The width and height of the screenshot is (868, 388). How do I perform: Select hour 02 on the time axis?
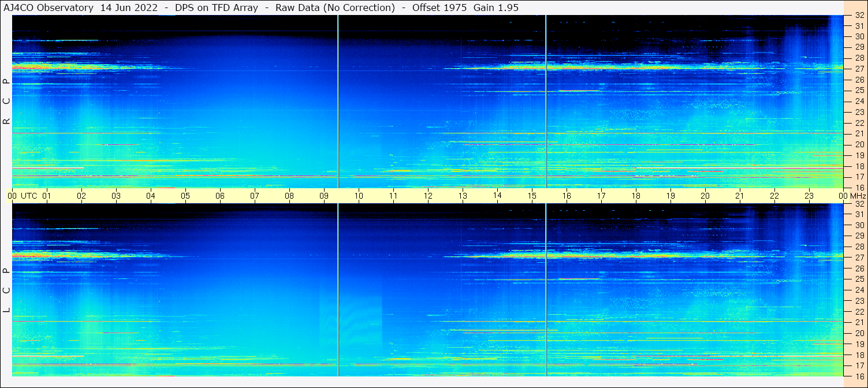point(81,196)
